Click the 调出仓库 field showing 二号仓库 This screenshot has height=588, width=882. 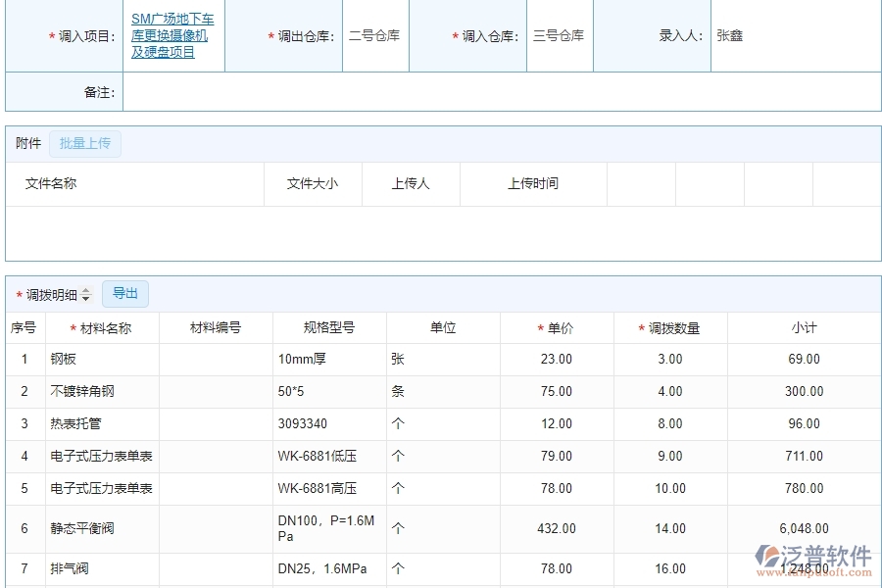click(x=374, y=36)
